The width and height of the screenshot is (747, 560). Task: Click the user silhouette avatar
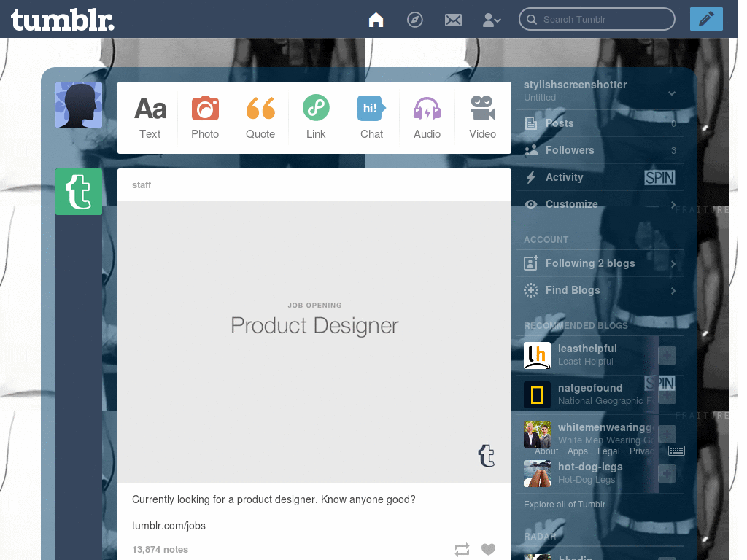(79, 105)
